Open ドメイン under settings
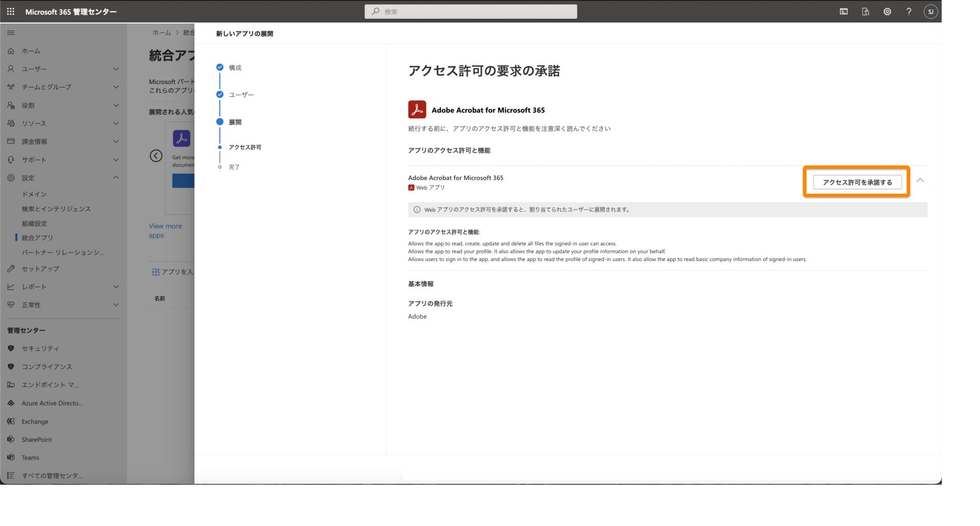980x526 pixels. [x=34, y=194]
